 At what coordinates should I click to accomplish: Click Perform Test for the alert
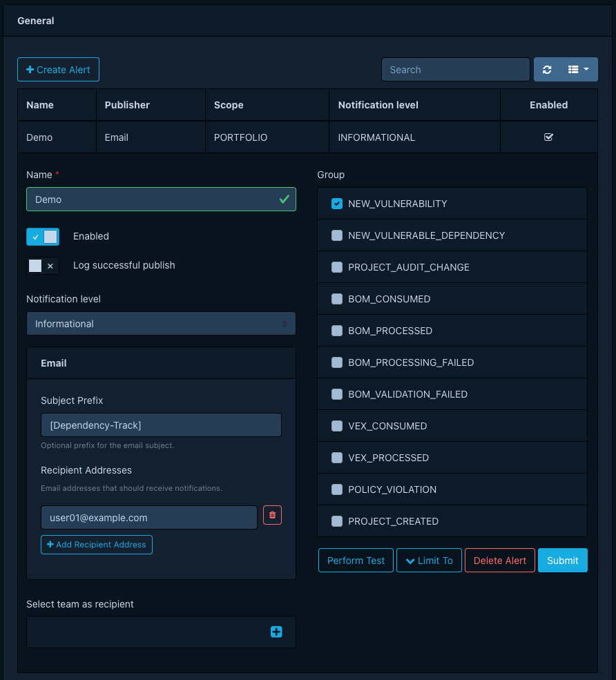(x=356, y=560)
